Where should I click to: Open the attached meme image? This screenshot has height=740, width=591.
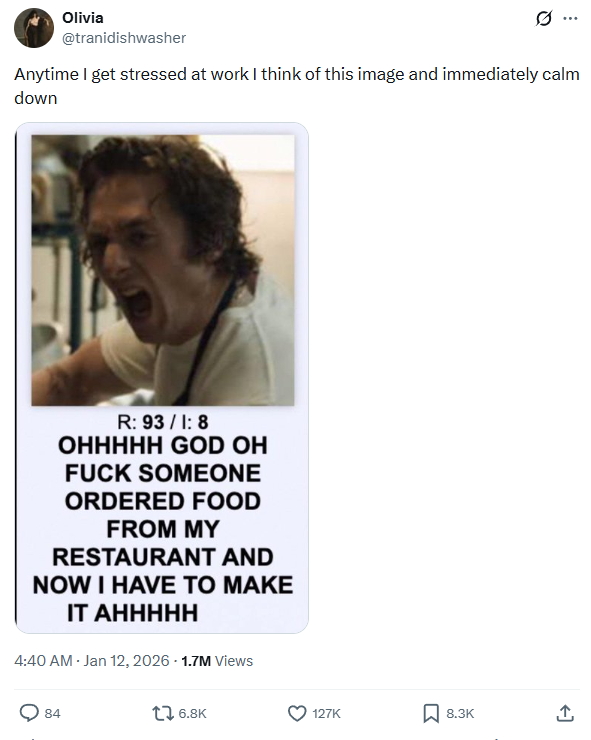click(162, 378)
